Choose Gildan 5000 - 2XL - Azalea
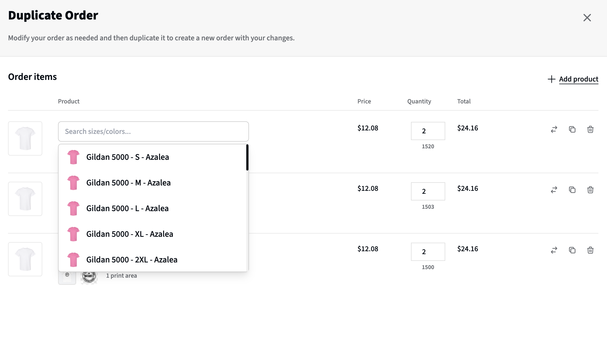Image resolution: width=607 pixels, height=364 pixels. 132,260
